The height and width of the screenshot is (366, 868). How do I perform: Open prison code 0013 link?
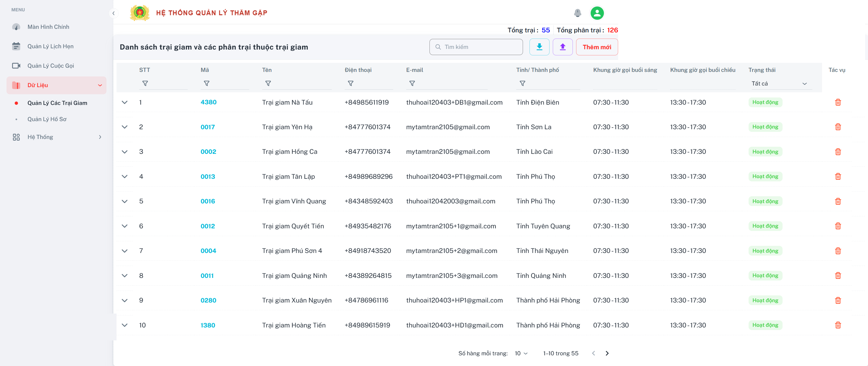pyautogui.click(x=207, y=177)
